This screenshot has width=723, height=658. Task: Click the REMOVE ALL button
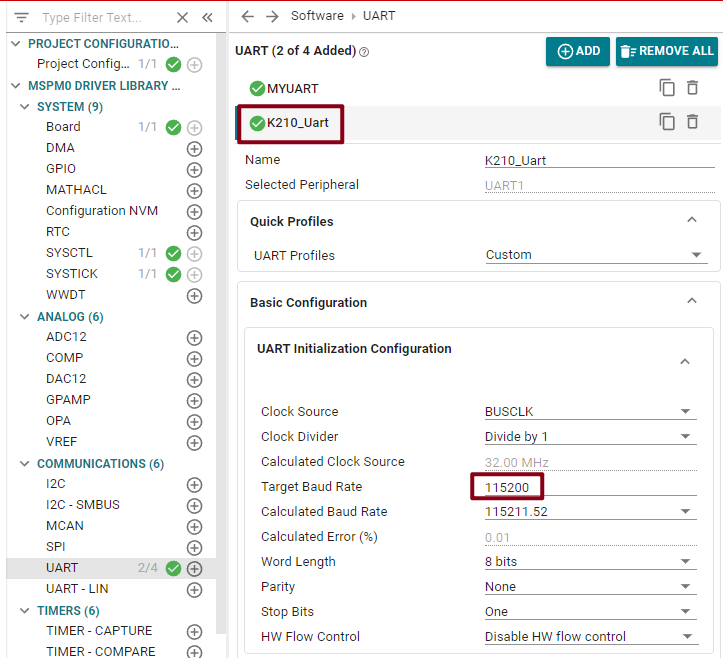(667, 51)
